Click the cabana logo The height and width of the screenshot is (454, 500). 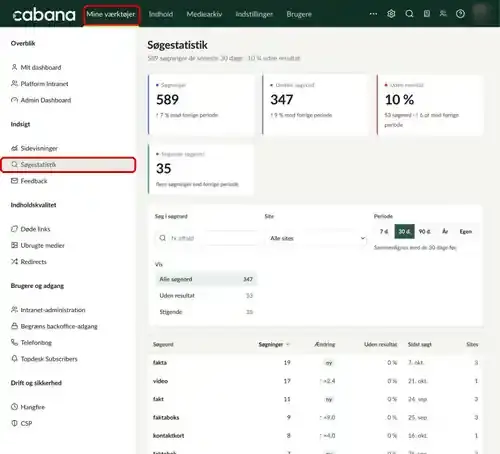44,15
